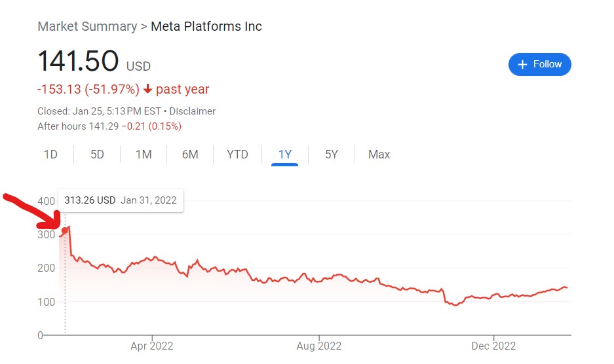The image size is (614, 364).
Task: Select the 1D time range tab
Action: point(50,155)
